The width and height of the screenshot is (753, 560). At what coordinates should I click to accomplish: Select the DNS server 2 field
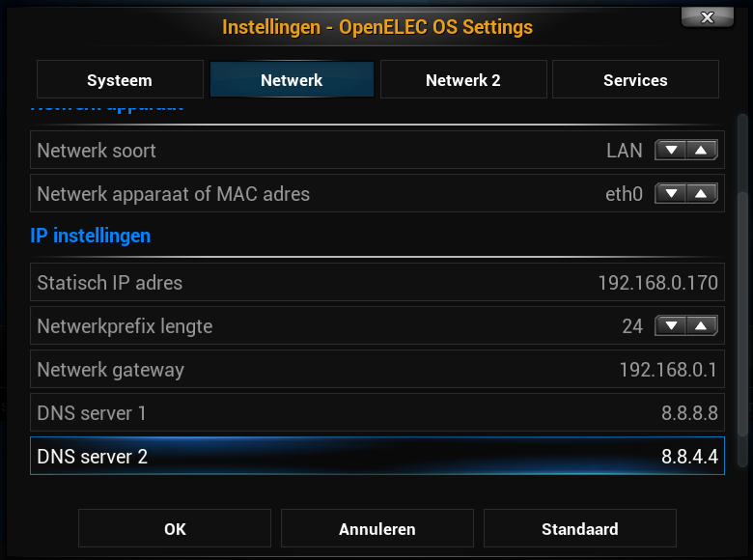pyautogui.click(x=376, y=457)
